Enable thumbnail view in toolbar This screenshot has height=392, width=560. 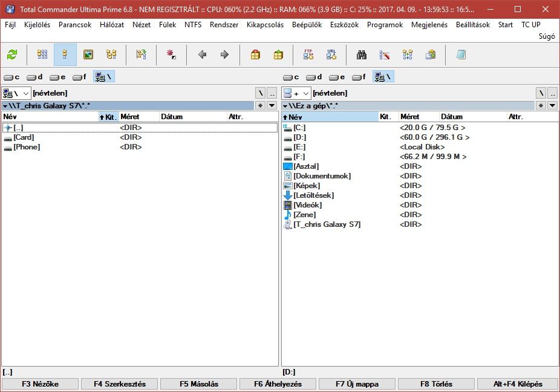click(x=88, y=54)
